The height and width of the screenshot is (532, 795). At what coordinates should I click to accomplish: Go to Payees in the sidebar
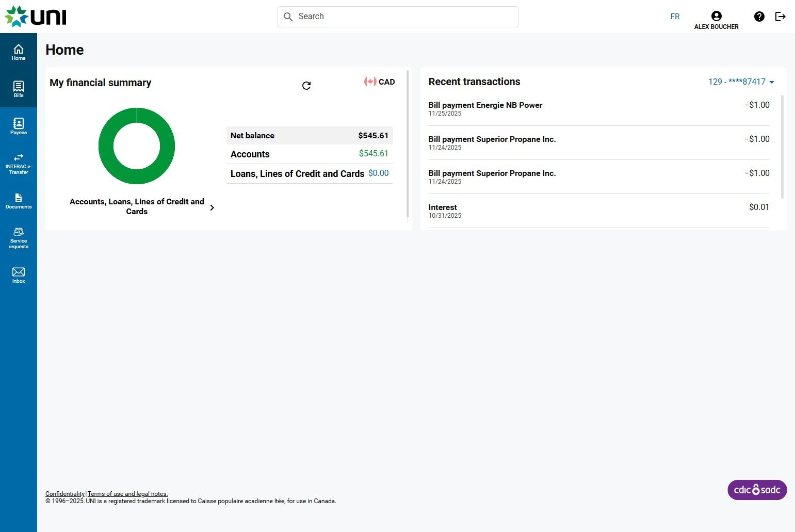tap(19, 126)
